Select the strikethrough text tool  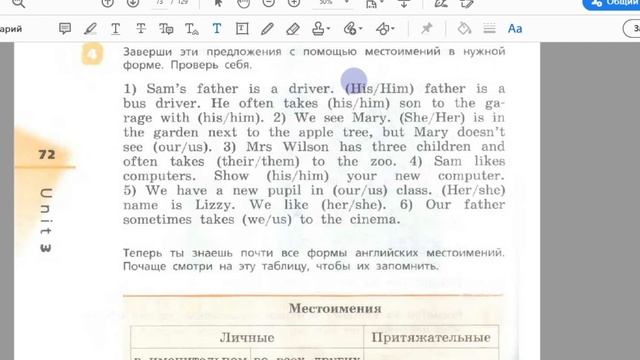point(141,29)
